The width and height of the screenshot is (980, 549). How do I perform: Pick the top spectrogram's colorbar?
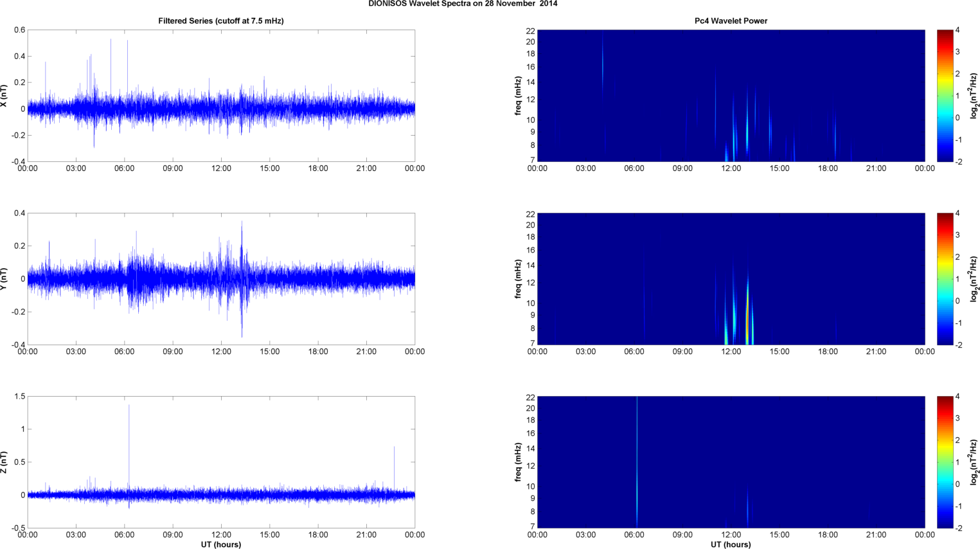pos(945,96)
